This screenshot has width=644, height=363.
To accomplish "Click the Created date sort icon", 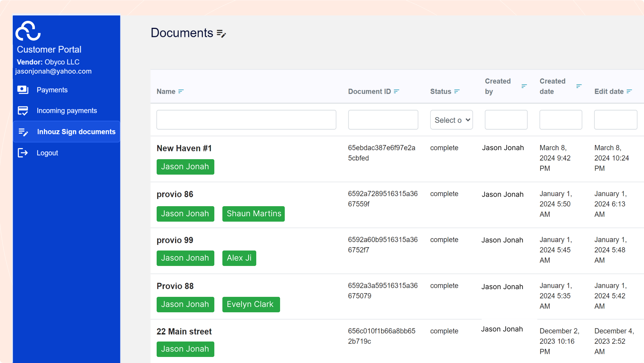I will [579, 86].
